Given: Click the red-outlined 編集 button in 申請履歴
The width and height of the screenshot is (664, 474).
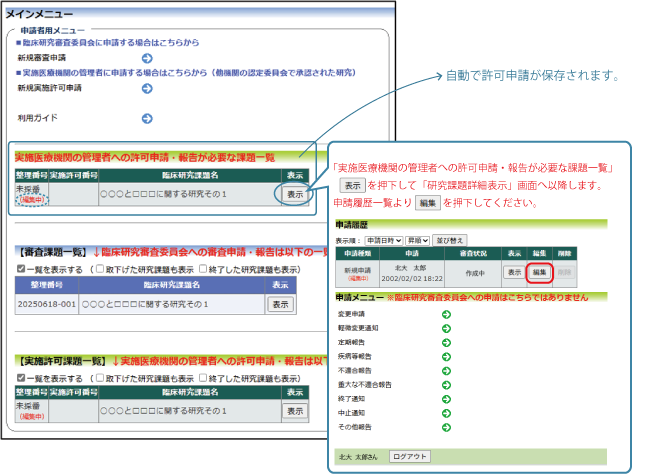Looking at the screenshot, I should point(539,272).
